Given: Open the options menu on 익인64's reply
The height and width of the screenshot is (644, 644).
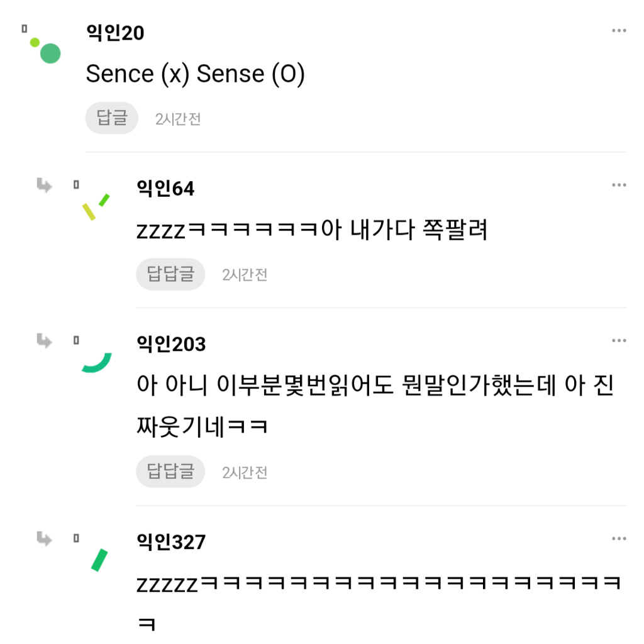Looking at the screenshot, I should coord(619,184).
